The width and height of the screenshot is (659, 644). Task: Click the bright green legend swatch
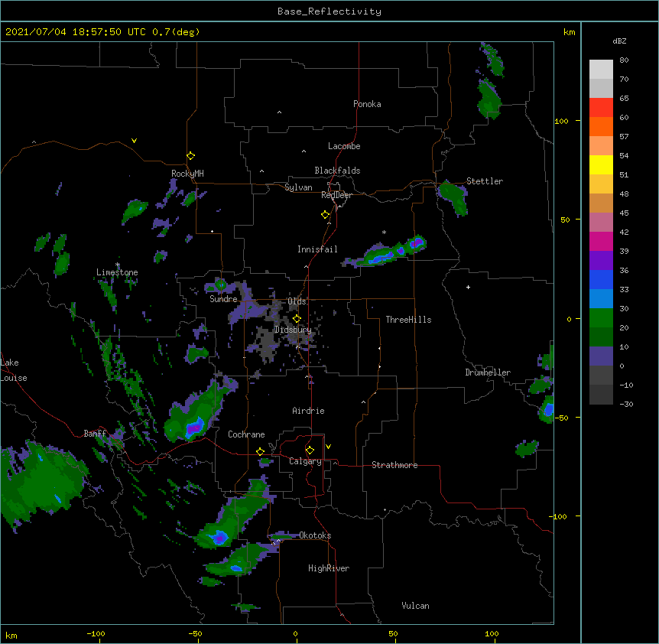coord(601,318)
